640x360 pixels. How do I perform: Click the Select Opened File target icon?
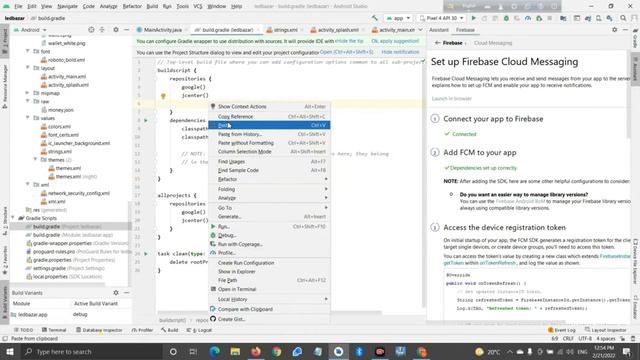tap(91, 30)
